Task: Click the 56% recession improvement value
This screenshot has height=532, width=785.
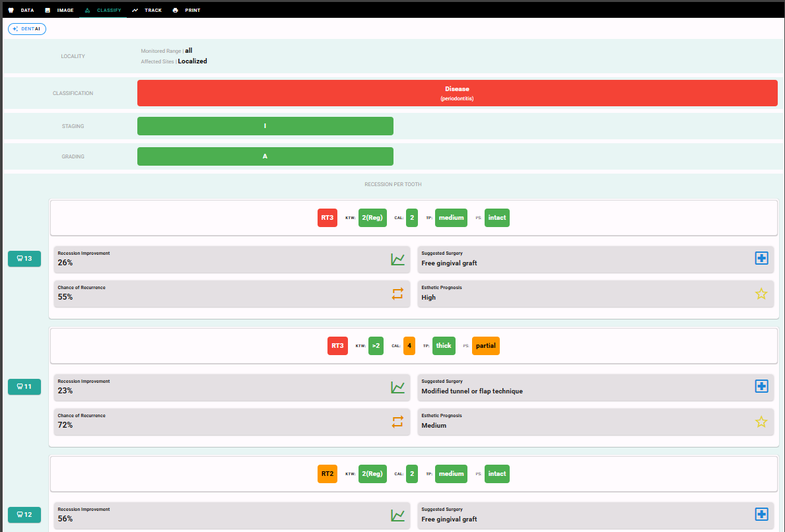Action: click(x=65, y=519)
